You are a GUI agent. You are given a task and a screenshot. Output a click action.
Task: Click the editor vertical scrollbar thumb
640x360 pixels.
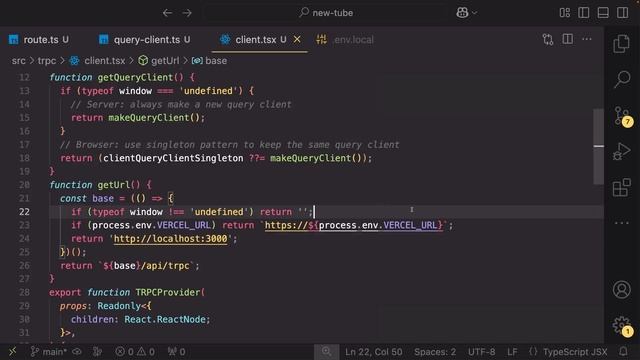(598, 146)
